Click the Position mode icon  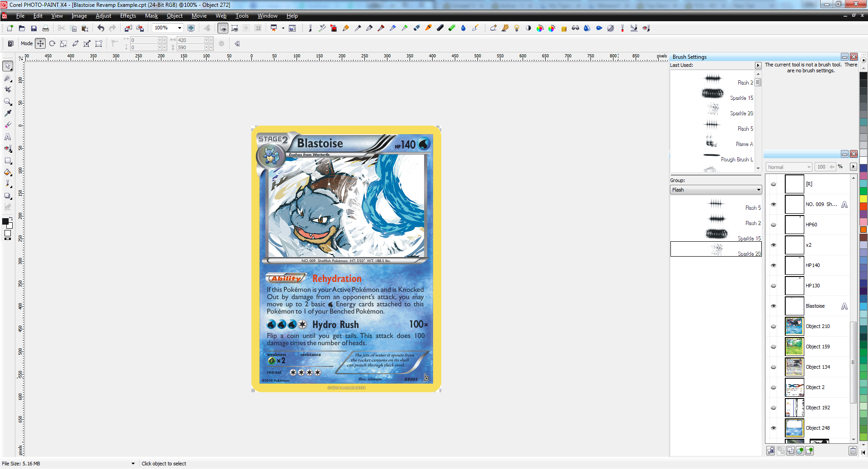40,43
